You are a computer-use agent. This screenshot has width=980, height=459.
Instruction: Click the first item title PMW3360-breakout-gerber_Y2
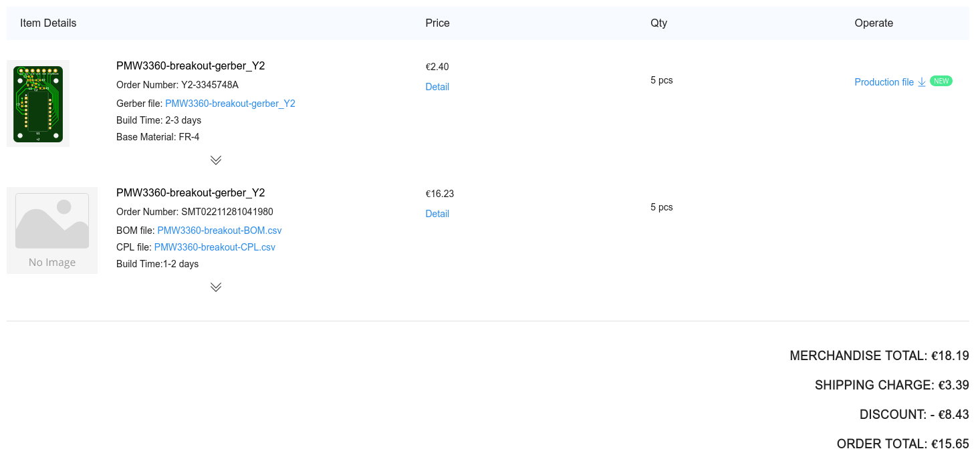(191, 65)
